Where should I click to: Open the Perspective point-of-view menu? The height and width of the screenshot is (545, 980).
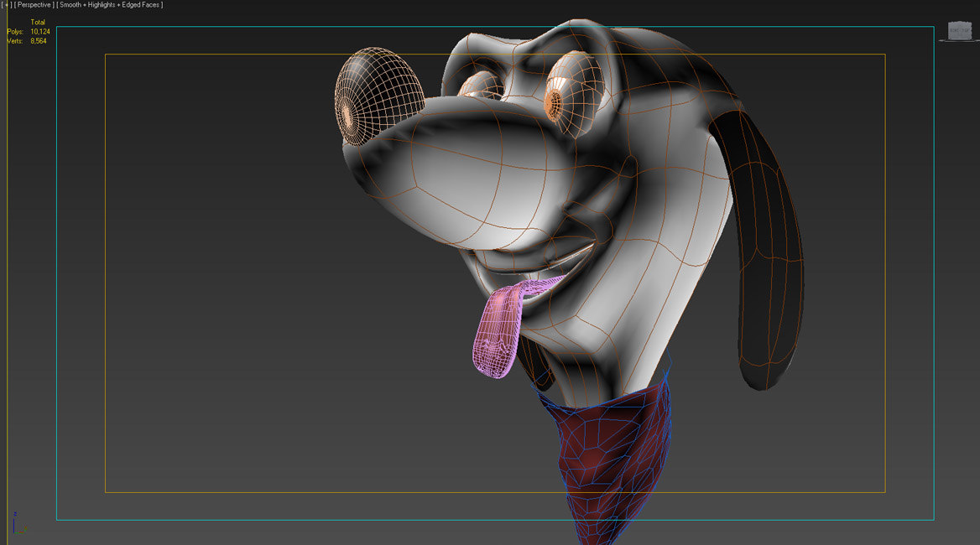pos(33,5)
